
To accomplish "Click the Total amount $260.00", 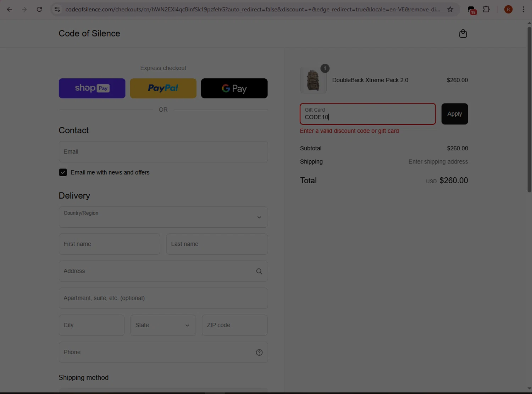I will [454, 181].
